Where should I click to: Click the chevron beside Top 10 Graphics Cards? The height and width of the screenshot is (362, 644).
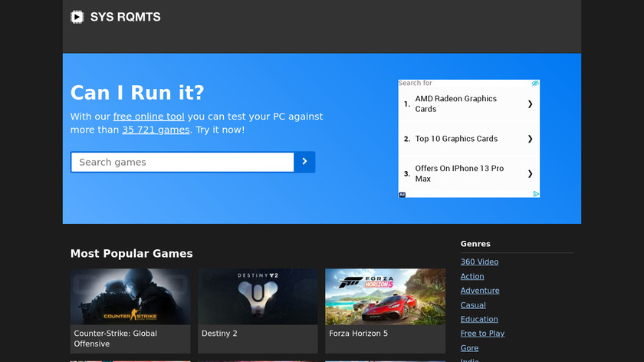pos(530,139)
